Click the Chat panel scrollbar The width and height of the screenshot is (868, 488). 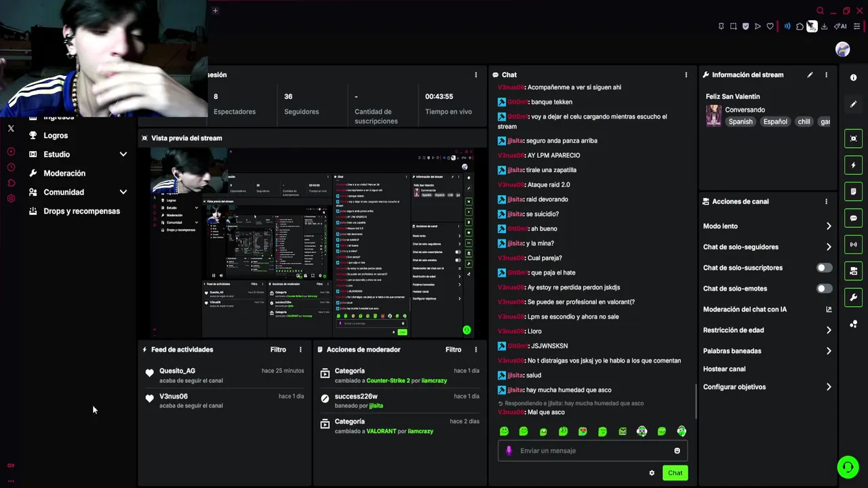[x=695, y=401]
